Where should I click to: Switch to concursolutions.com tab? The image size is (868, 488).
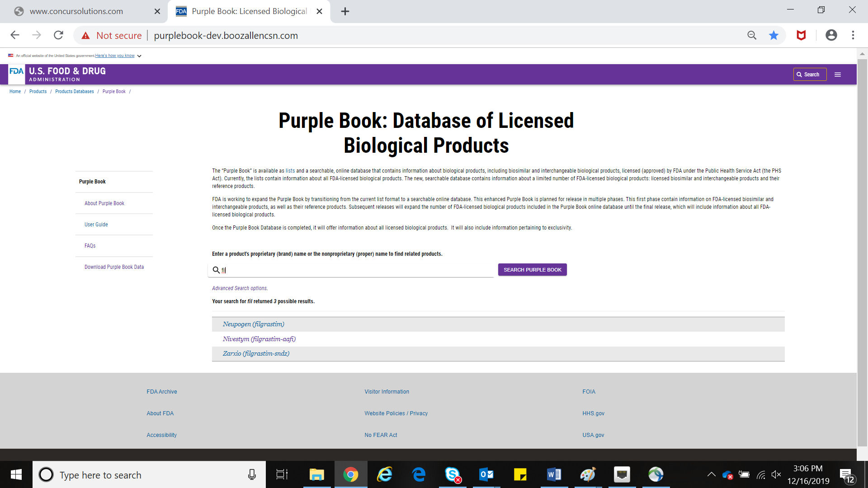pyautogui.click(x=77, y=11)
